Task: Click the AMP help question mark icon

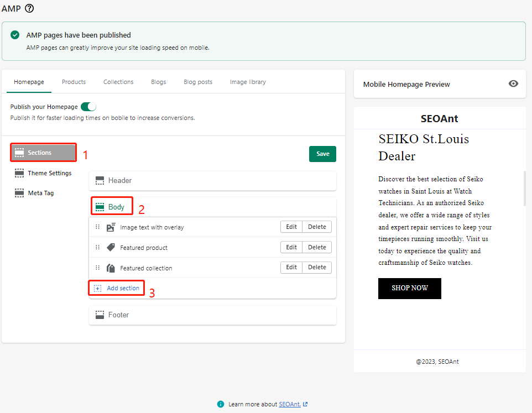Action: pyautogui.click(x=29, y=8)
